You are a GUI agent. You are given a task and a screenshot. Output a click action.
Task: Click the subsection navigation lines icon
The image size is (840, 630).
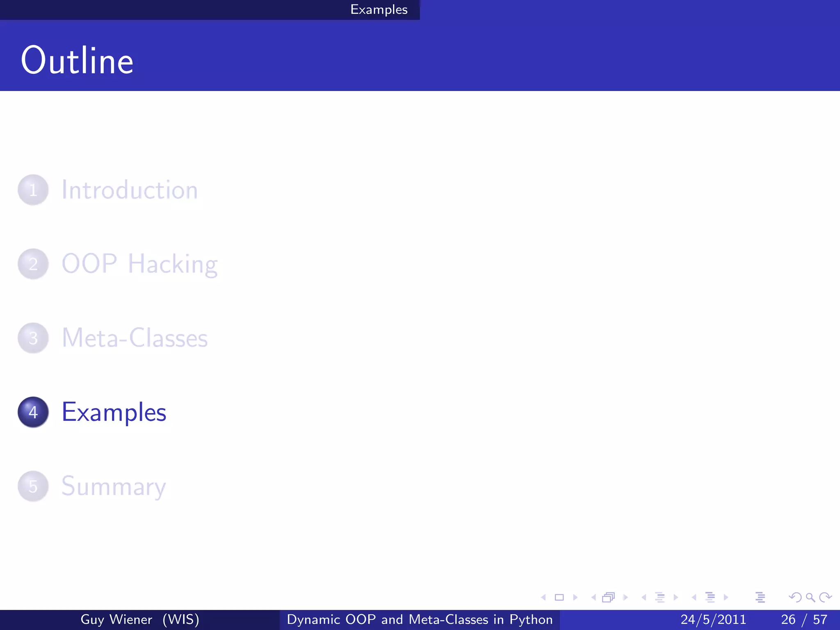660,598
